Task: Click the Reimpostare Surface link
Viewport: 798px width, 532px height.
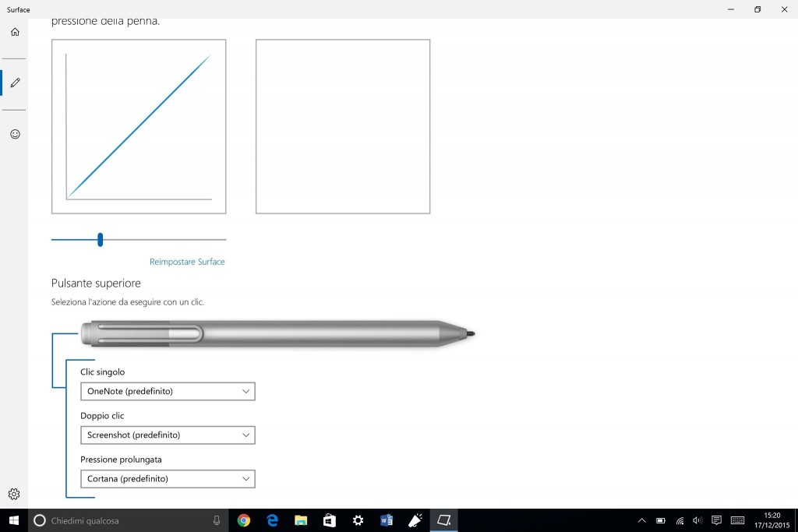Action: click(x=187, y=262)
